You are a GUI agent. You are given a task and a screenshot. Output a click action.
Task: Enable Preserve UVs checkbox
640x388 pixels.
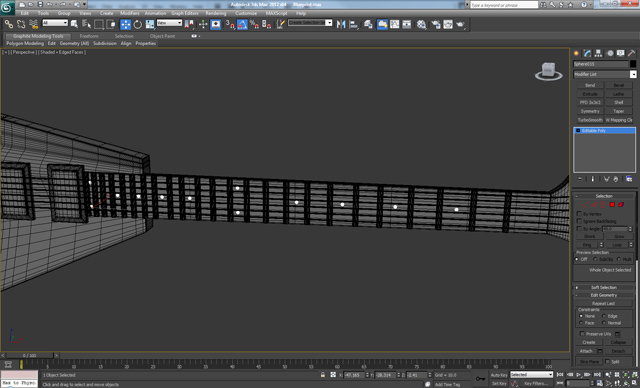tap(582, 334)
